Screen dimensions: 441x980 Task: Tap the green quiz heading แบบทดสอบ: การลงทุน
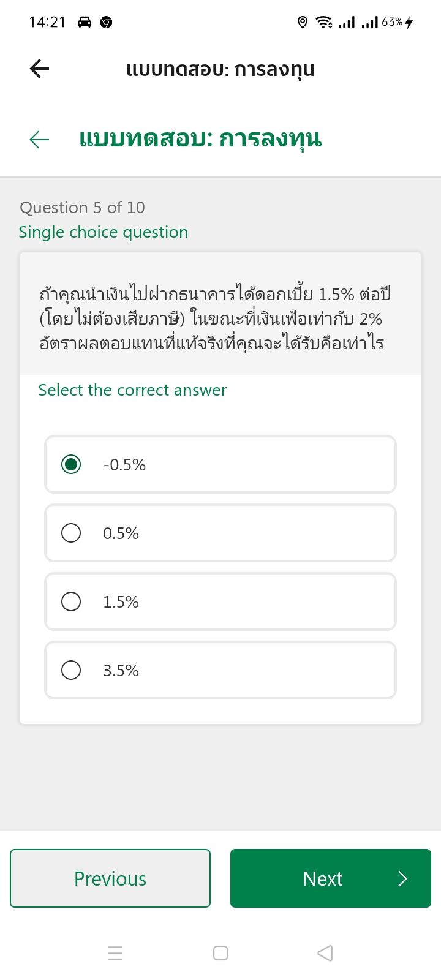pos(200,140)
